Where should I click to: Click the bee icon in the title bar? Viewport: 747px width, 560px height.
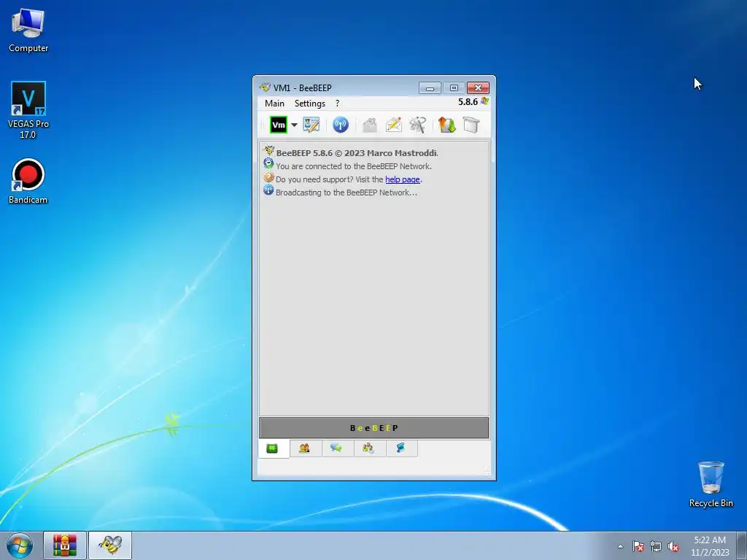264,87
